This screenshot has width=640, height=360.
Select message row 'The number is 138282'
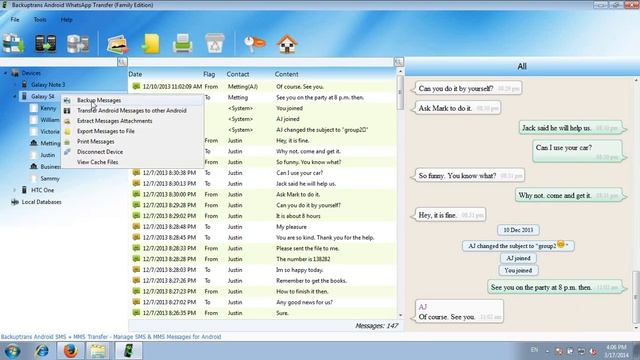tap(262, 259)
